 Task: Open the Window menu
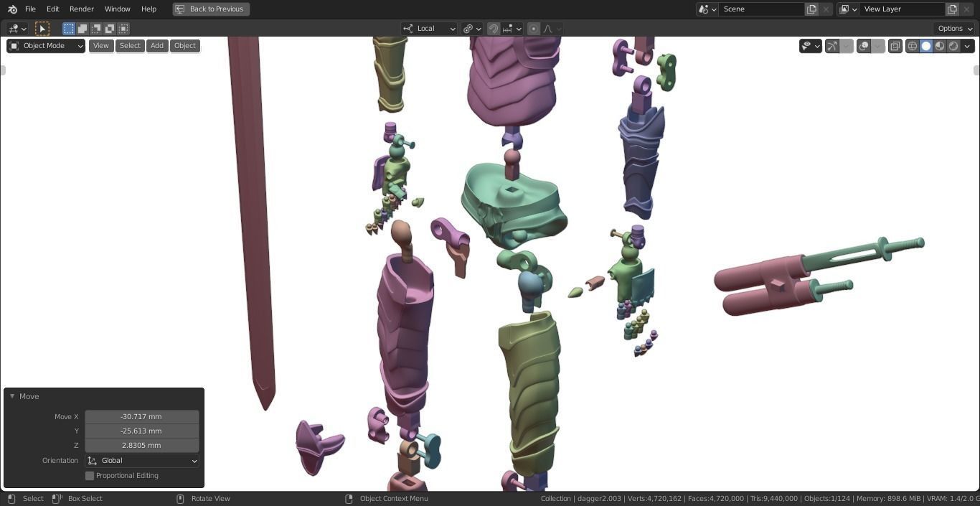[118, 9]
